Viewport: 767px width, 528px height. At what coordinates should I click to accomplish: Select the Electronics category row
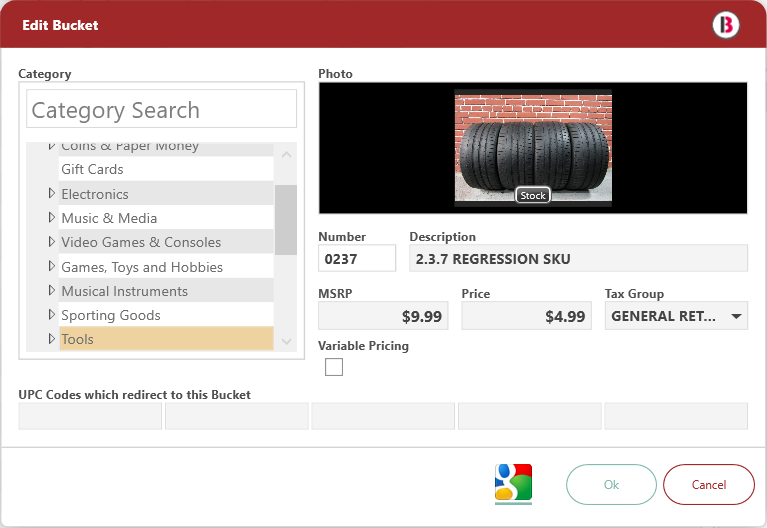pos(166,193)
